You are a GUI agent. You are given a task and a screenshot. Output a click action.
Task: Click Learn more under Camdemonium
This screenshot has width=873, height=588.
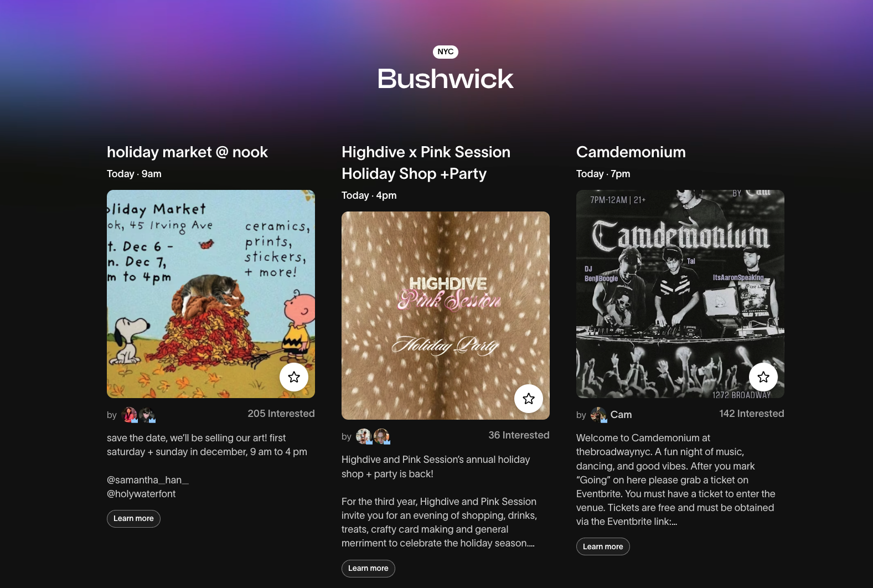point(603,546)
